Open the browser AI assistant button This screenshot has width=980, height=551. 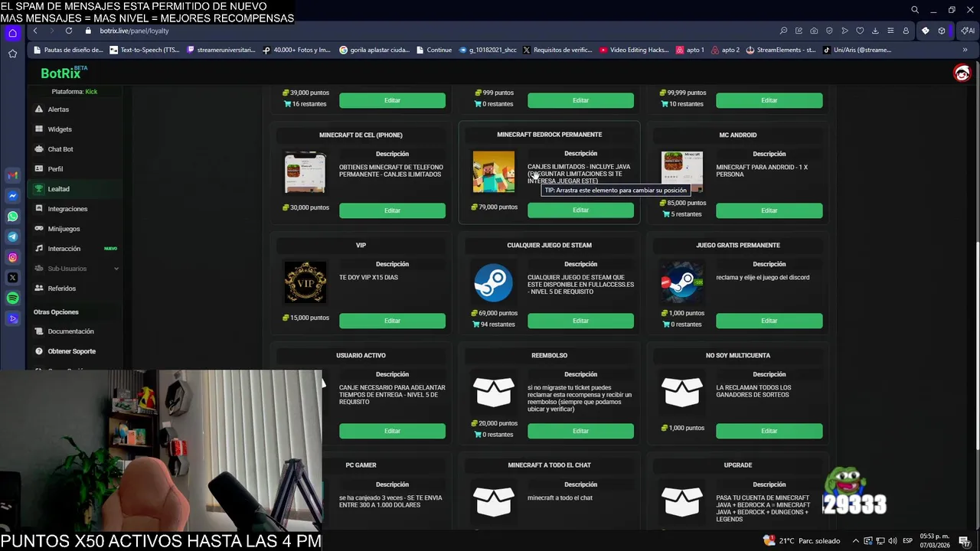968,31
